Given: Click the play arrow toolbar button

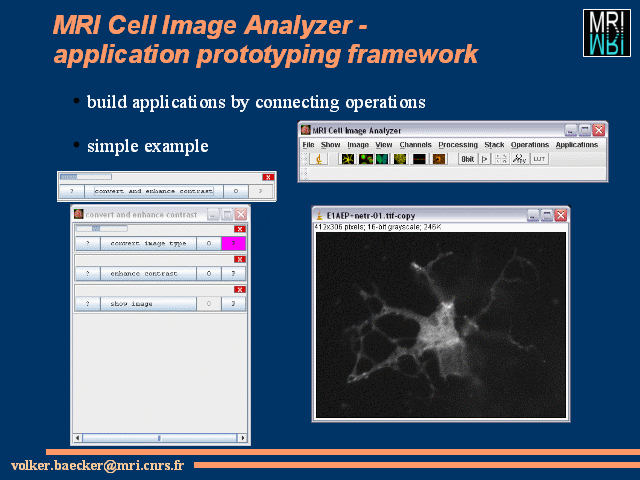Looking at the screenshot, I should [x=484, y=159].
